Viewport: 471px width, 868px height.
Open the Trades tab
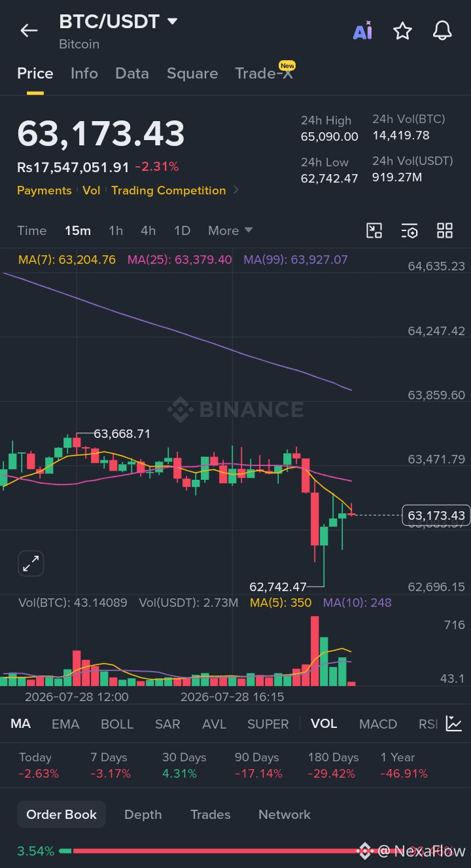pos(210,814)
